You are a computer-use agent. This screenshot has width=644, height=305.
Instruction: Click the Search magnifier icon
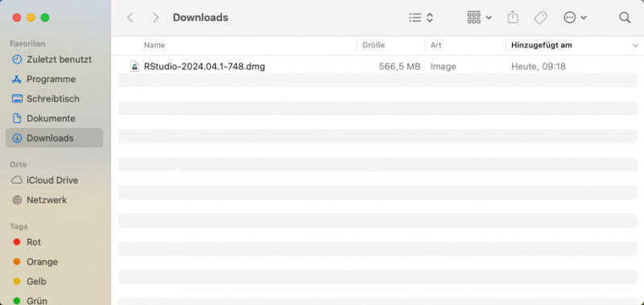625,18
